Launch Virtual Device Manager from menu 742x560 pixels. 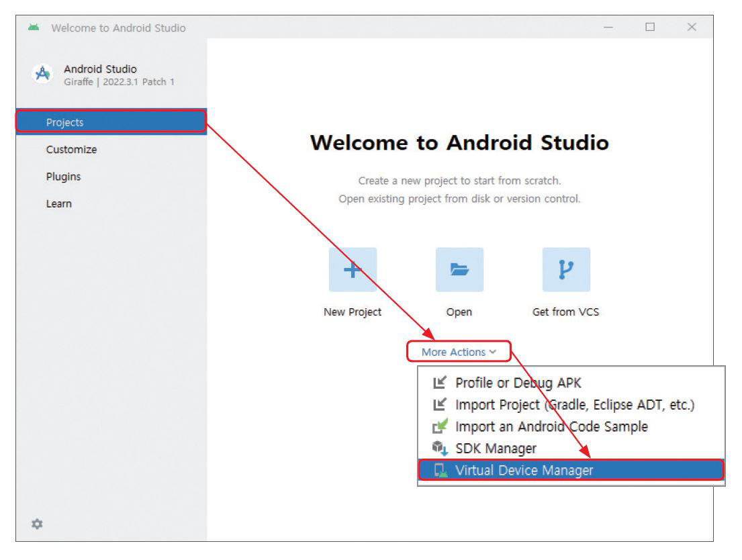pos(571,470)
